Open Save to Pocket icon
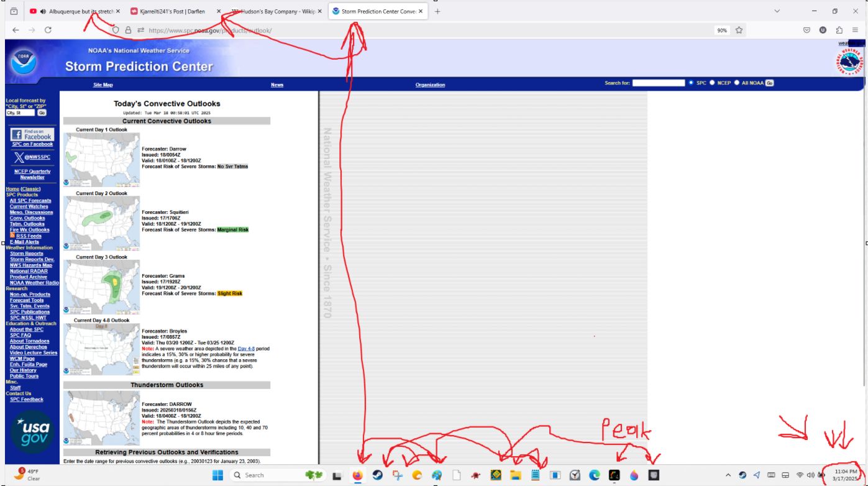Viewport: 868px width, 486px height. 806,30
